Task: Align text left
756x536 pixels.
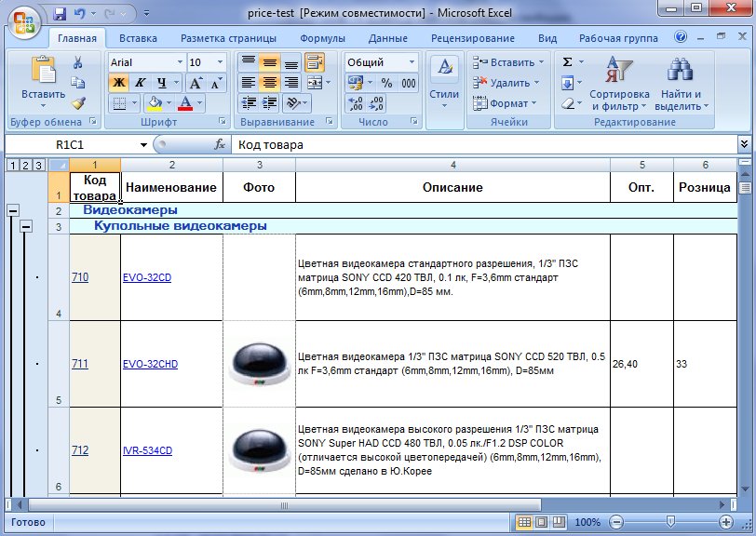Action: click(x=249, y=83)
